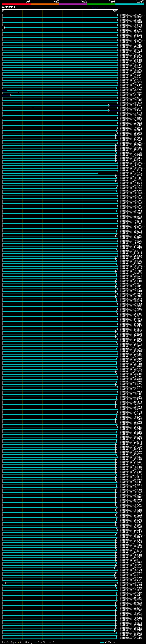Click hit label UniRef100_Q9SAQ0

[131, 30]
